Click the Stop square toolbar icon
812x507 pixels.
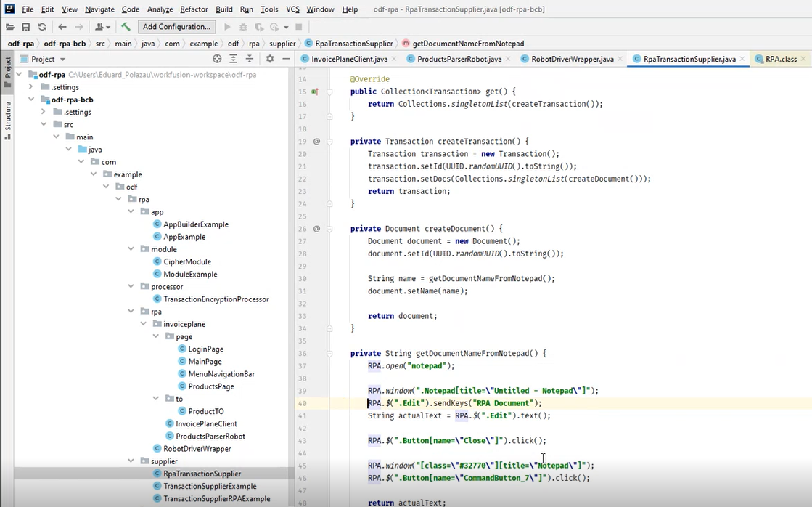coord(299,27)
